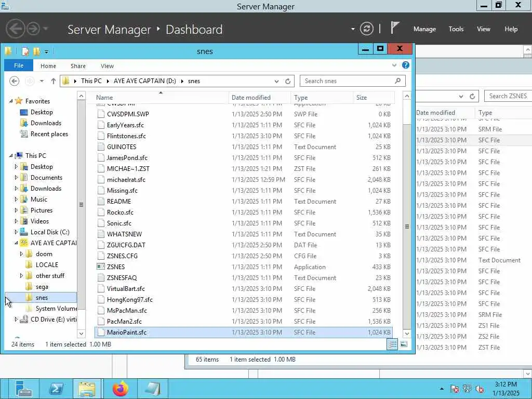This screenshot has width=532, height=399.
Task: Select the michaelrat.sfc file
Action: tap(126, 179)
